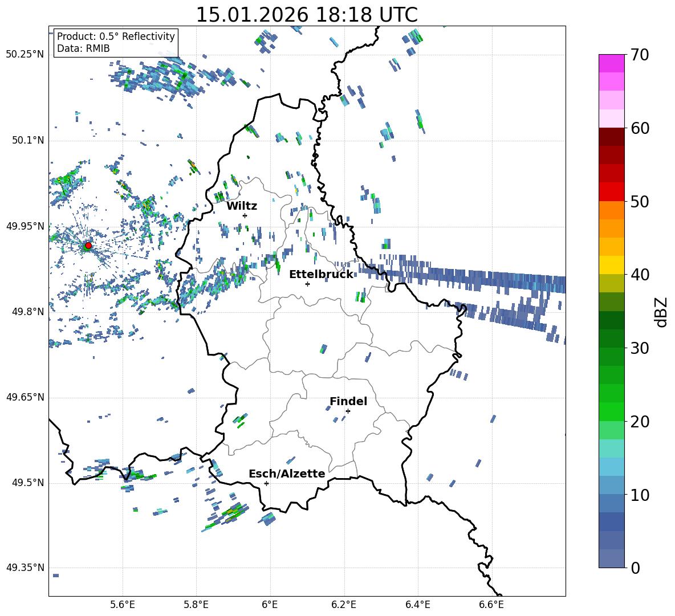Click the Esch/Alzette city label

point(287,474)
